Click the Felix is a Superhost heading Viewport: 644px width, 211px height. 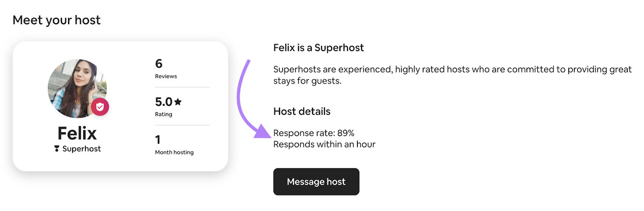click(x=318, y=48)
